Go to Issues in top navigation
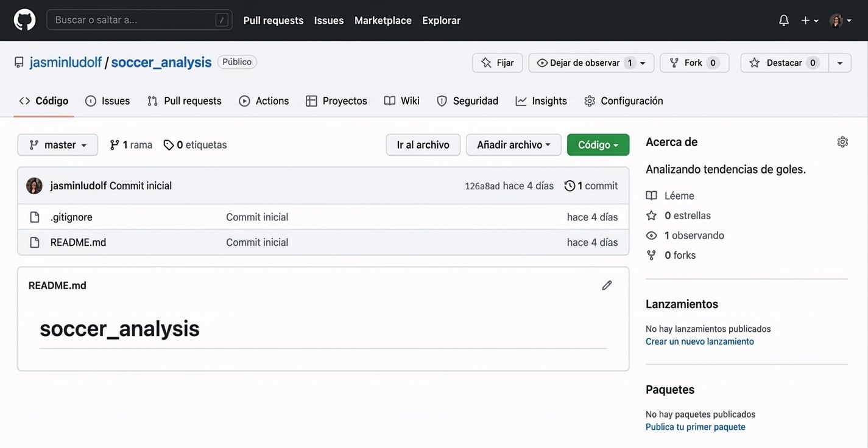The width and height of the screenshot is (868, 448). coord(329,20)
